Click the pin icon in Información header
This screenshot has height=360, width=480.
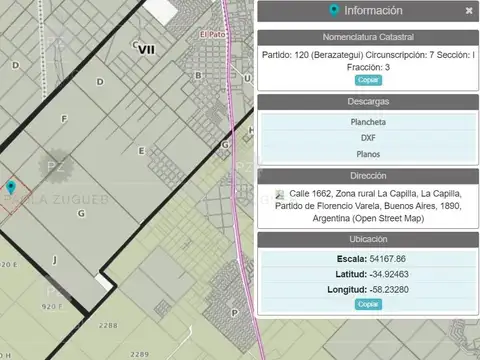[x=334, y=11]
